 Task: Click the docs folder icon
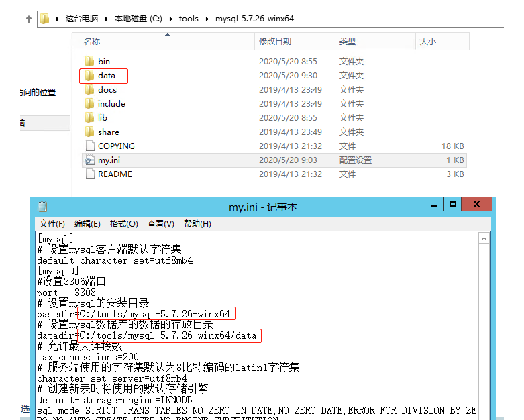(89, 90)
